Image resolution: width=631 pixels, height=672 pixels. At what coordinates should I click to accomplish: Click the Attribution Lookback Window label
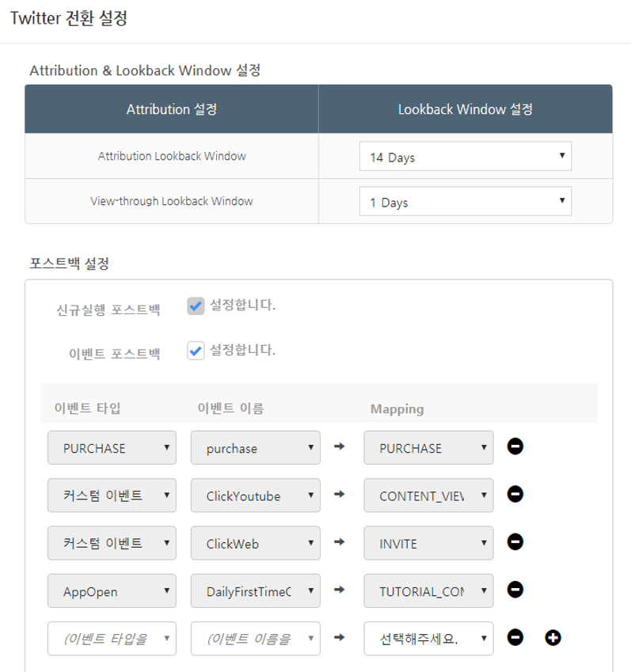[172, 156]
